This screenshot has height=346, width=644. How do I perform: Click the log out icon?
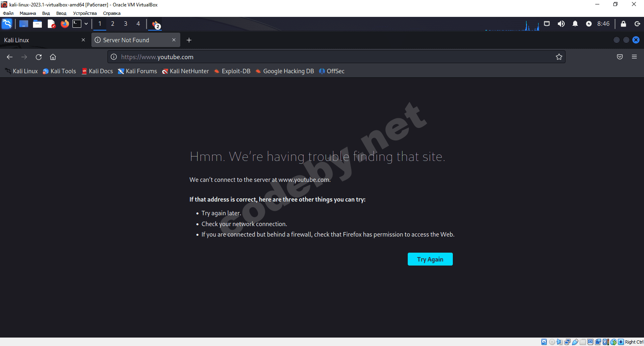tap(637, 24)
